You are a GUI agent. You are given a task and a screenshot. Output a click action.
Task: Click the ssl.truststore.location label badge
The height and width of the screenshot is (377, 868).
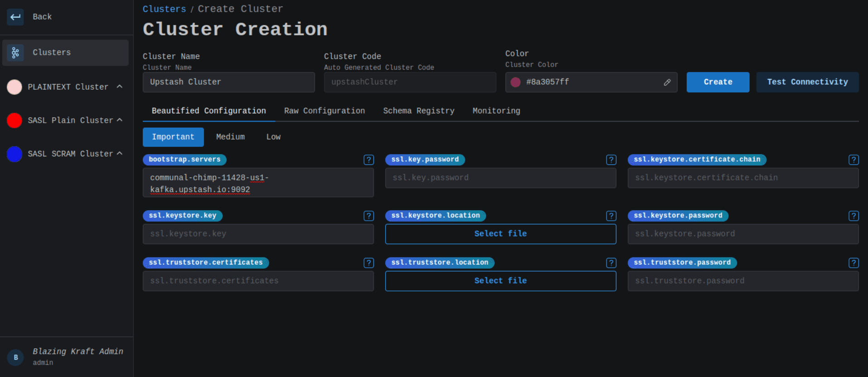pyautogui.click(x=440, y=263)
